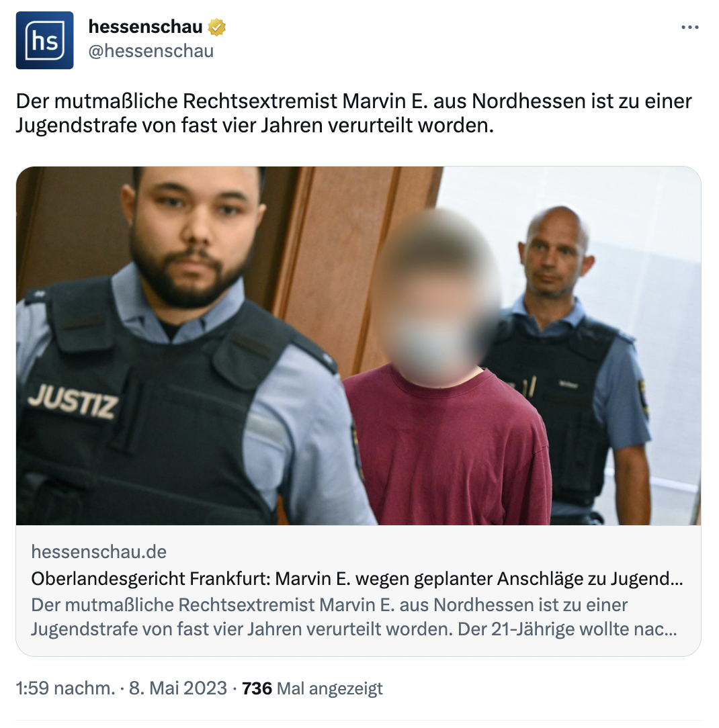Click the 1:59 nachm. timestamp
Viewport: 719px width, 728px height.
65,688
